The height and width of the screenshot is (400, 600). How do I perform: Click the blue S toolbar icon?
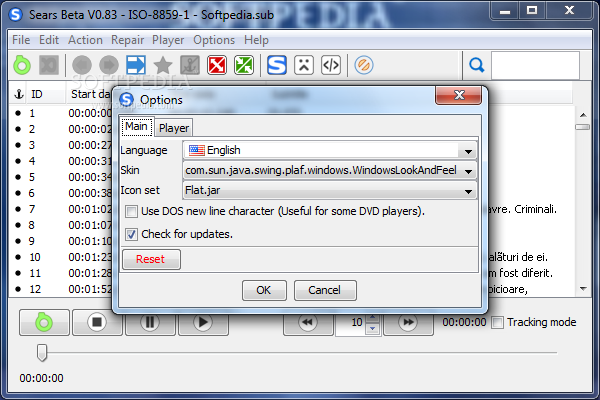277,65
